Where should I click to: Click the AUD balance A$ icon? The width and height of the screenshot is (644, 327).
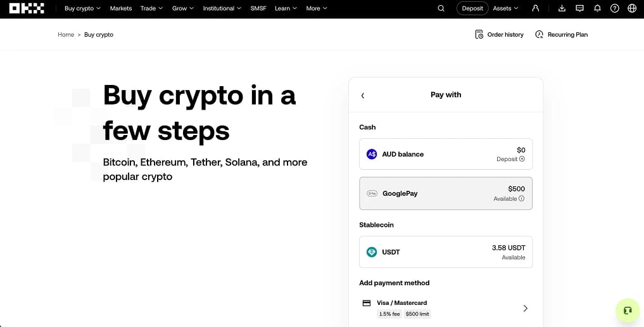(x=372, y=154)
